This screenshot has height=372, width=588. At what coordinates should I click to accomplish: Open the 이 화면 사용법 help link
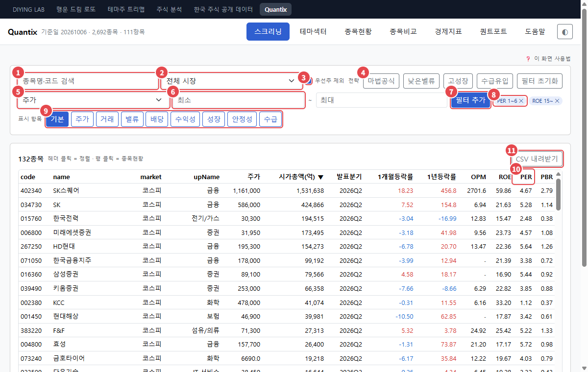[x=552, y=59]
